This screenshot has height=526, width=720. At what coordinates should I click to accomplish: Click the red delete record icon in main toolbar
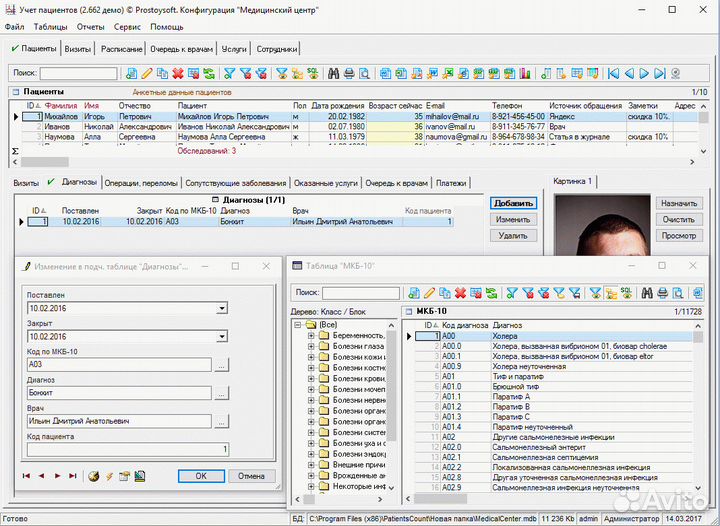coord(177,73)
